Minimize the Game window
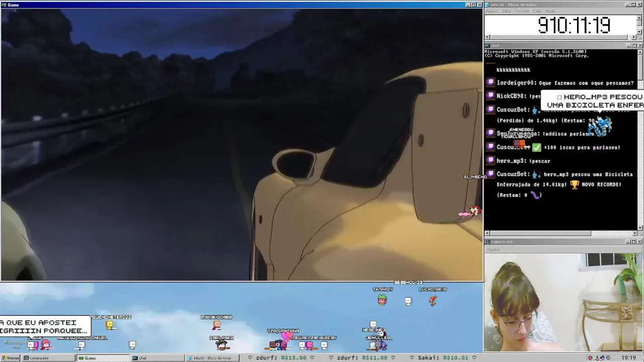The image size is (644, 362). (x=467, y=5)
